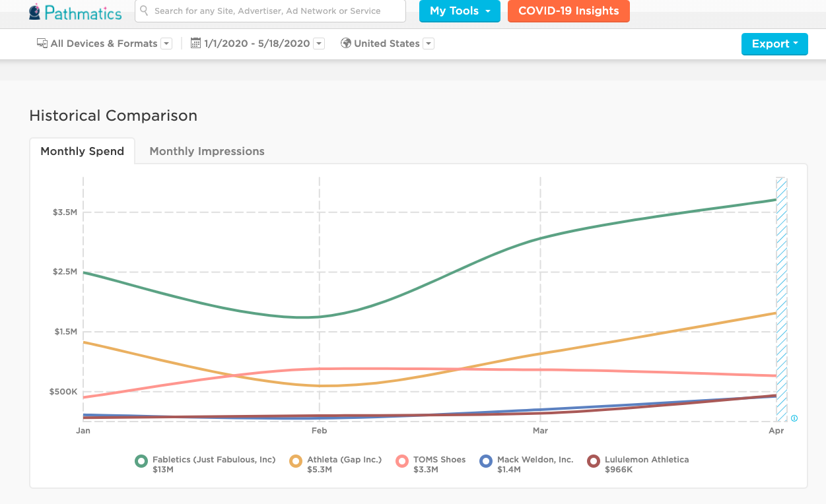Image resolution: width=826 pixels, height=504 pixels.
Task: Switch to Monthly Impressions tab
Action: (x=207, y=151)
